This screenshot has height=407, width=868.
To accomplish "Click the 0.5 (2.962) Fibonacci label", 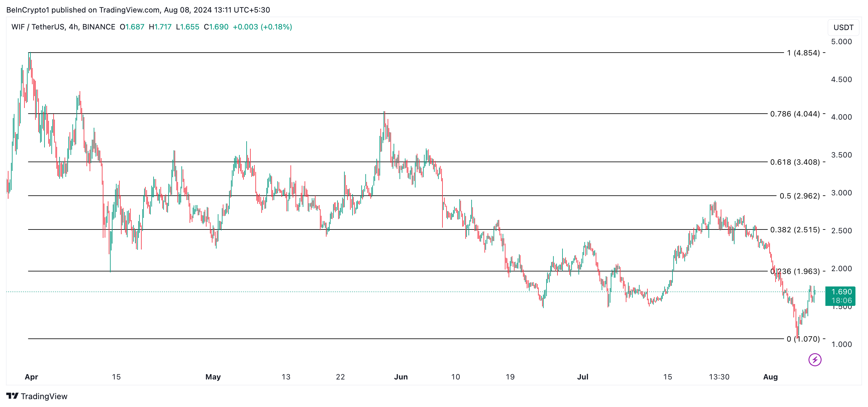I will coord(800,196).
